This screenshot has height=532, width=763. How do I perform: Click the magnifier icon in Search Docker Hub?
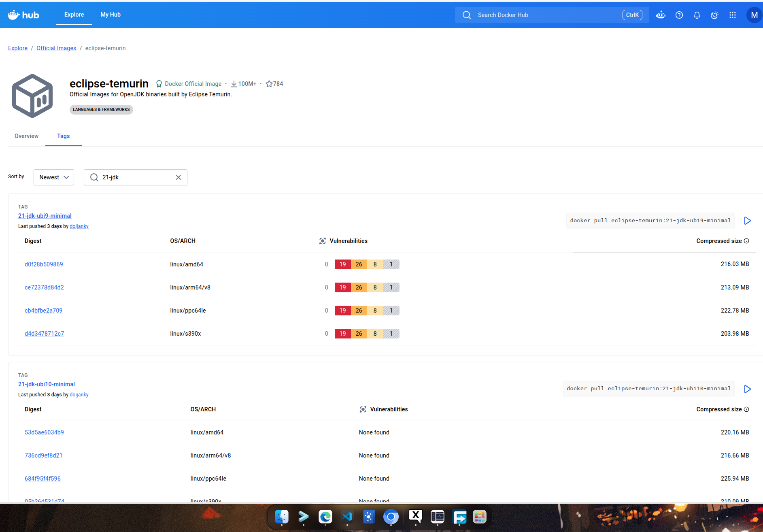[x=467, y=15]
